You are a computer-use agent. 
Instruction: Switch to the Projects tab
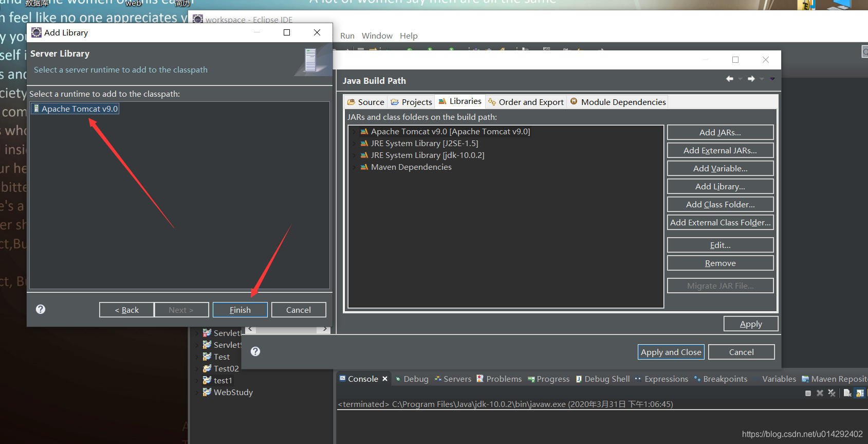click(411, 102)
